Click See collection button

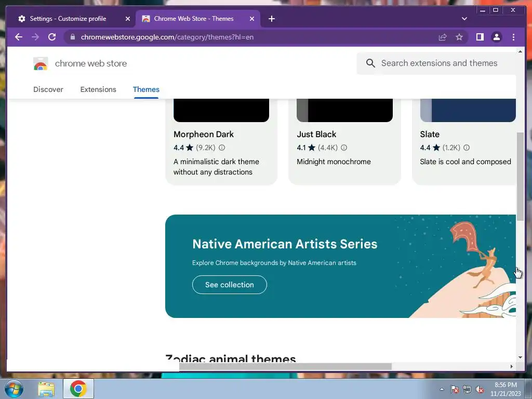[229, 285]
